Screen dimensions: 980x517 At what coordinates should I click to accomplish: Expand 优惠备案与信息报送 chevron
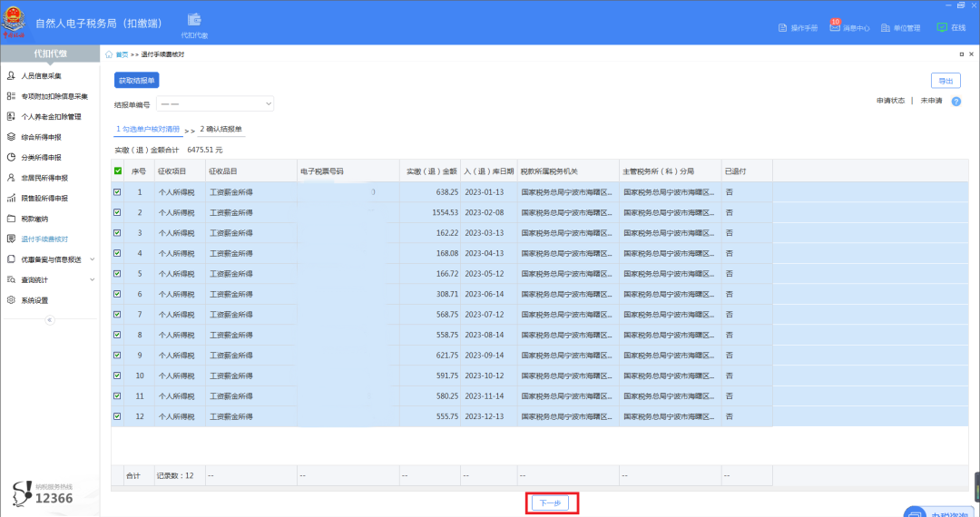93,259
